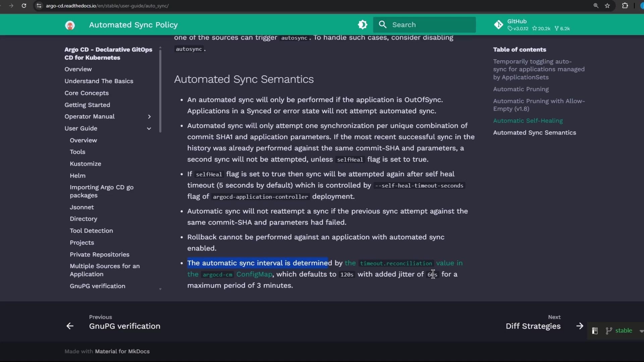Image resolution: width=644 pixels, height=362 pixels.
Task: Collapse User Guide chevron
Action: (x=149, y=129)
